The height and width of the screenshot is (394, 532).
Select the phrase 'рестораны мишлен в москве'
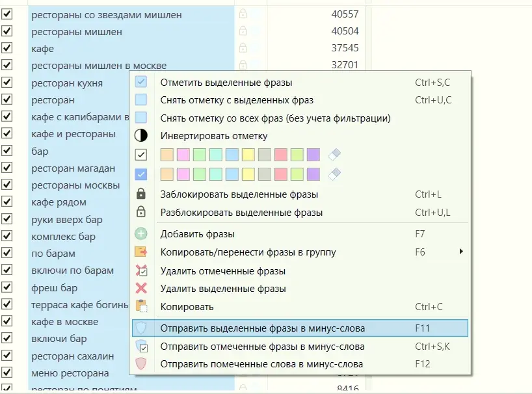click(x=99, y=66)
